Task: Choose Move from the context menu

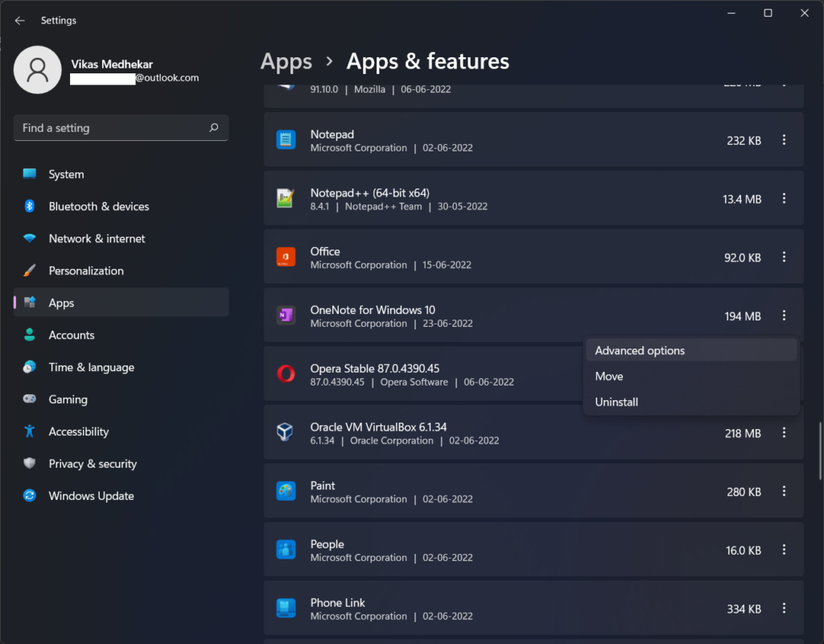Action: [x=691, y=377]
